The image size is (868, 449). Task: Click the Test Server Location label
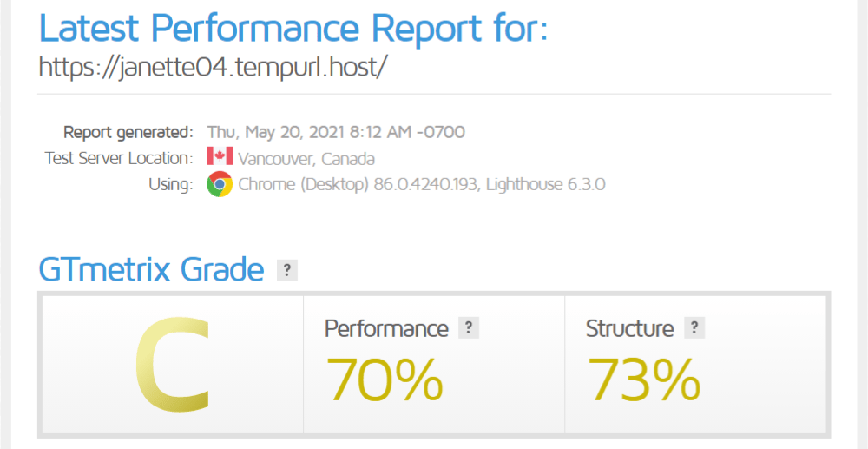coord(118,159)
